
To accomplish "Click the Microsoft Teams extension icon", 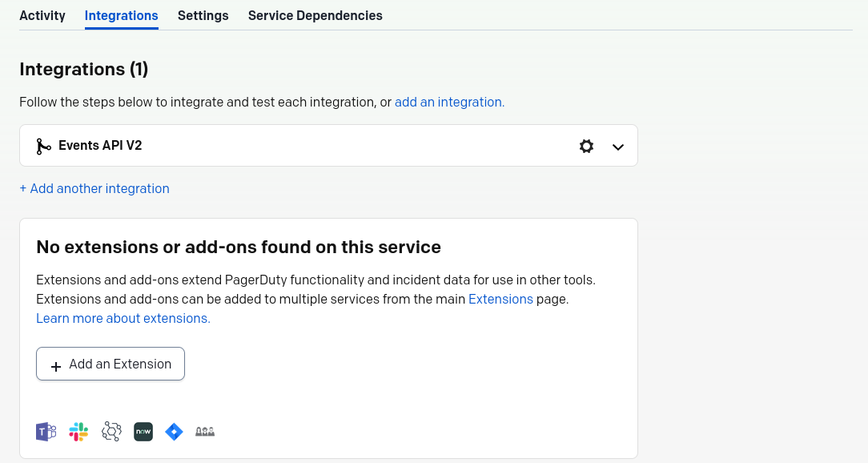I will (x=46, y=432).
